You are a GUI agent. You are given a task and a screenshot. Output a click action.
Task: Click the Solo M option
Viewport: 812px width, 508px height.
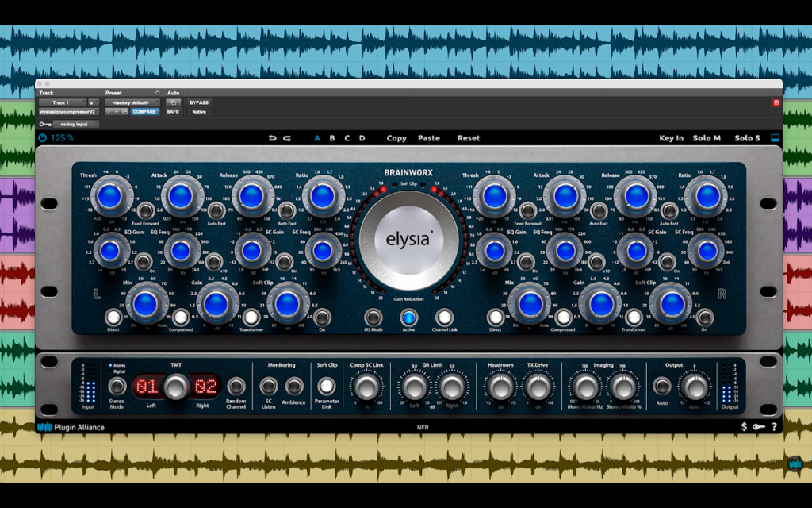pyautogui.click(x=707, y=138)
